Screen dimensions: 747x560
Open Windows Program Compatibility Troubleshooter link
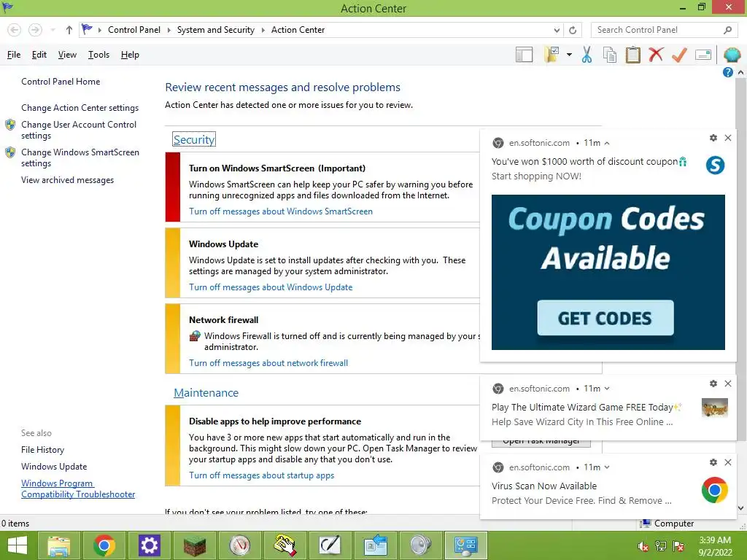tap(78, 489)
